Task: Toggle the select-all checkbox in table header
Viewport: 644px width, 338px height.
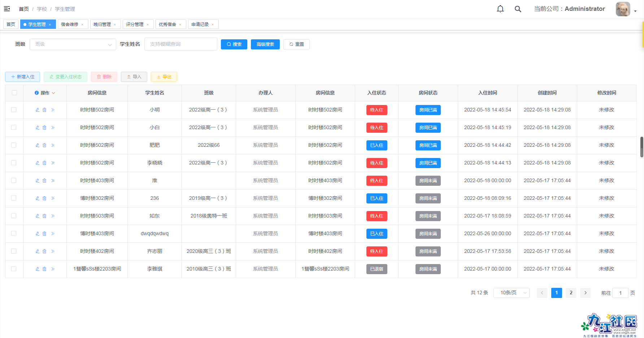Action: 14,93
